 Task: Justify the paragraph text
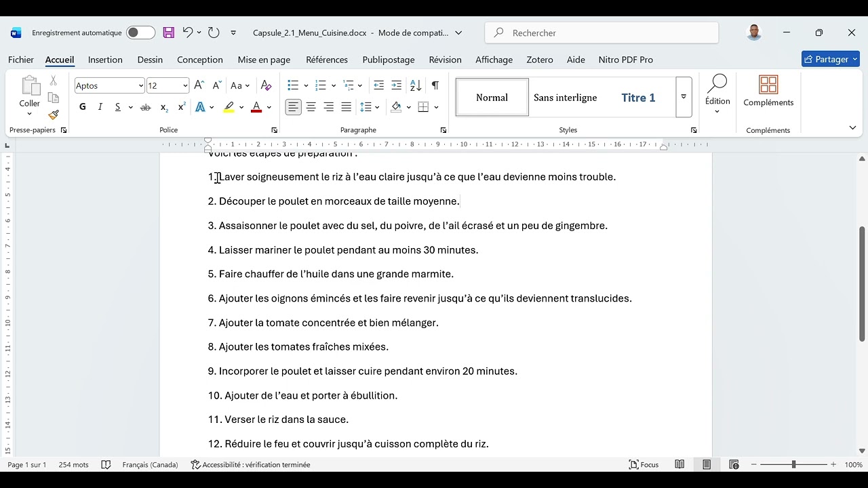pos(347,107)
